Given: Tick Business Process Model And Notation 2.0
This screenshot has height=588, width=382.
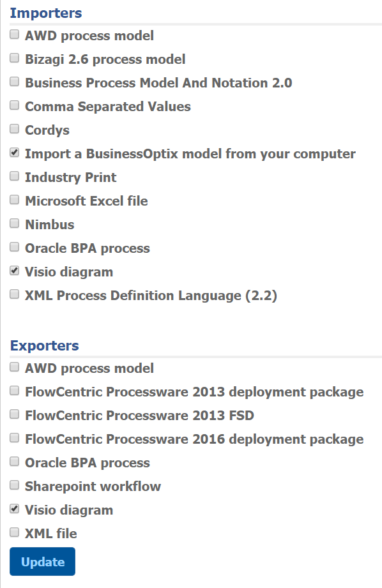Looking at the screenshot, I should (x=14, y=82).
